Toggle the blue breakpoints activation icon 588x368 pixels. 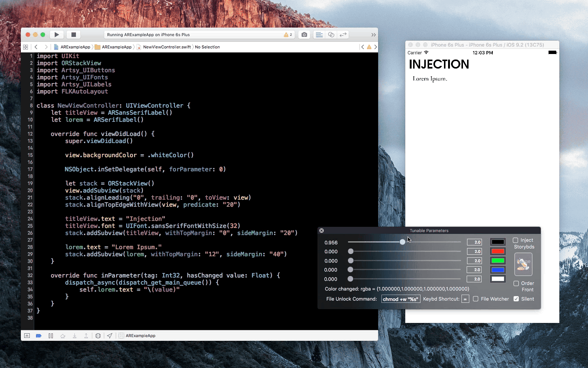point(39,336)
